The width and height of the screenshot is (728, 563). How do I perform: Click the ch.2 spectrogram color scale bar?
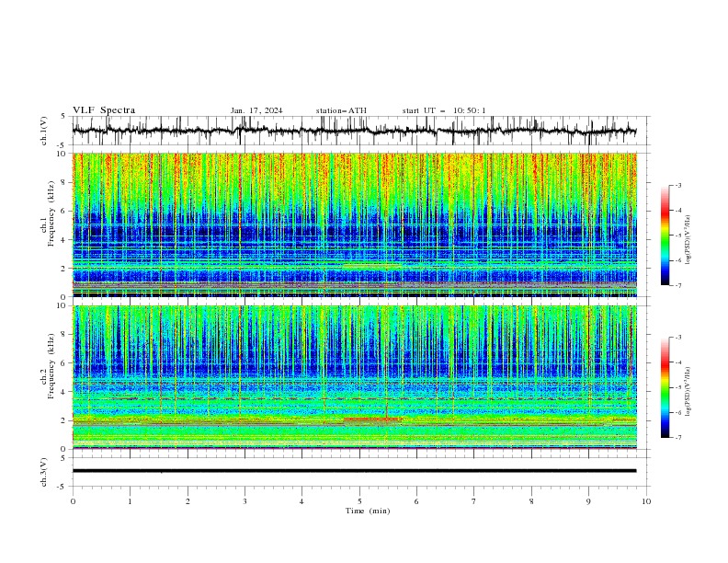click(665, 387)
